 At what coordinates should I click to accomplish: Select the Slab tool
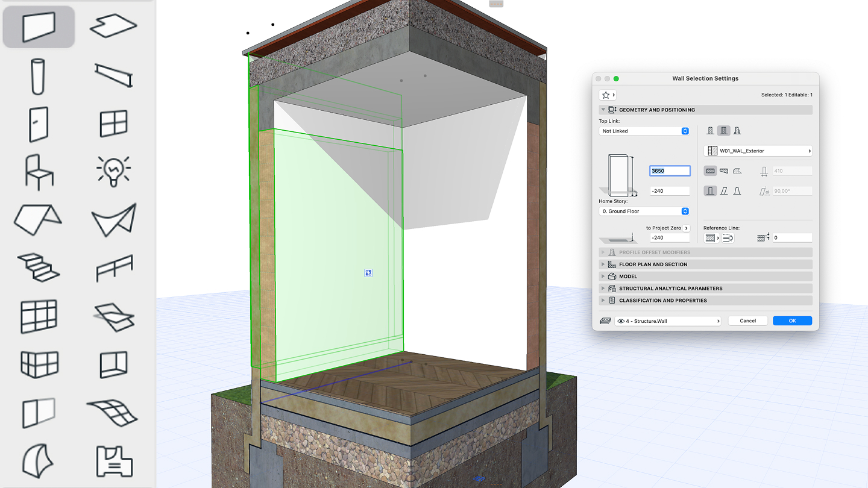point(112,26)
